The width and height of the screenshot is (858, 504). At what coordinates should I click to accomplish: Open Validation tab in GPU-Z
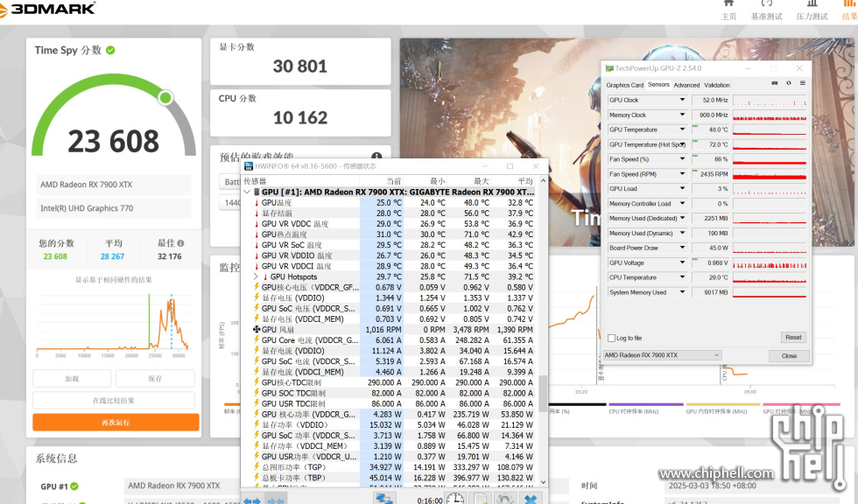(716, 85)
